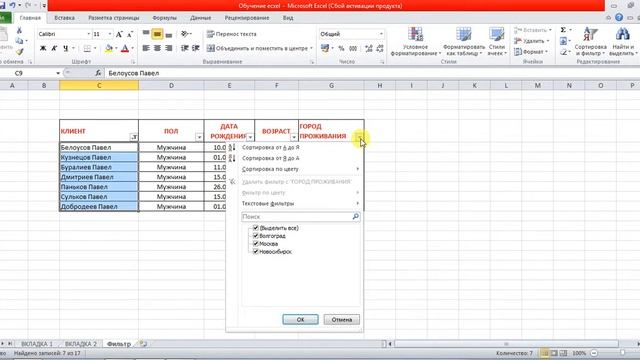Choose Сортировка от А до Я
This screenshot has height=360, width=640.
271,147
